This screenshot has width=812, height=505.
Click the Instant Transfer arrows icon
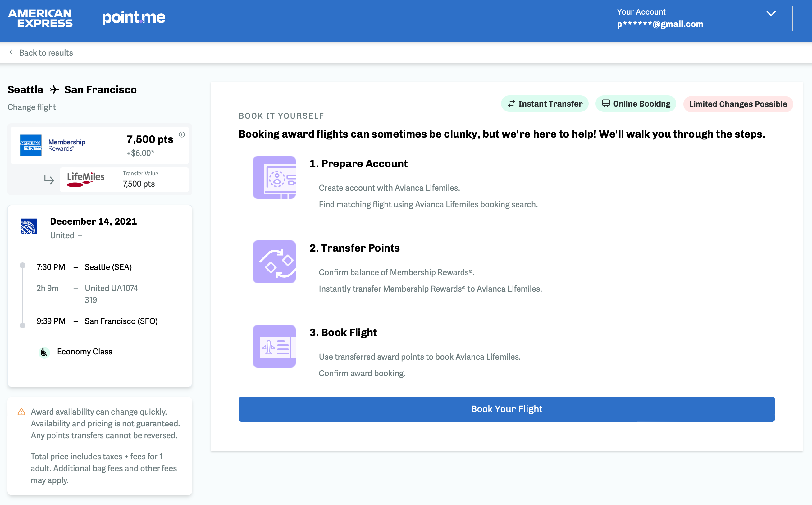click(511, 104)
